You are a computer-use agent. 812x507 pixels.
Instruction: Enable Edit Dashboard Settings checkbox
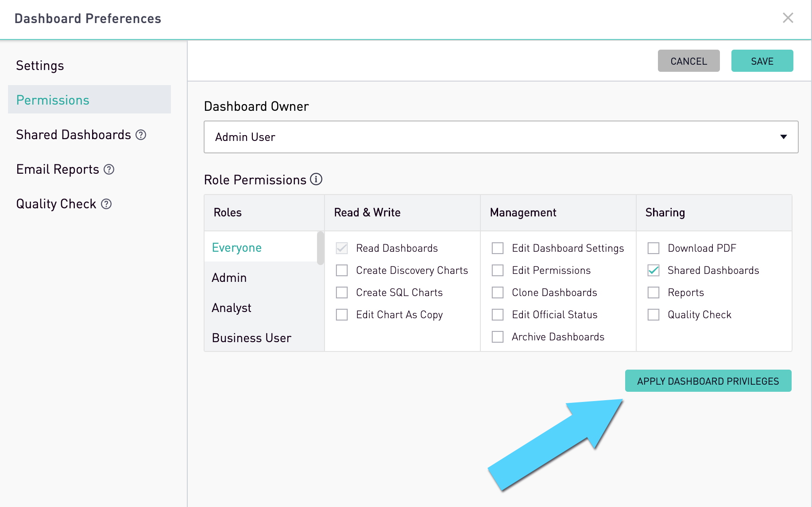(498, 248)
